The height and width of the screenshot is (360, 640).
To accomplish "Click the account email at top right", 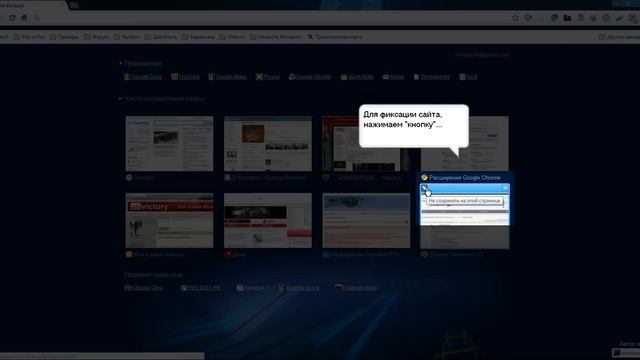I will (482, 55).
